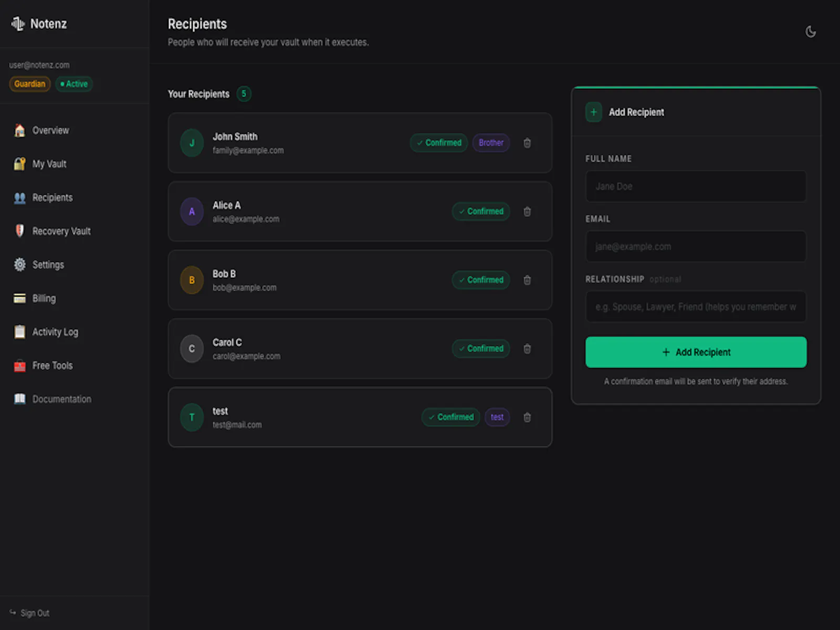Focus the Relationship input field
Viewport: 840px width, 630px height.
point(696,307)
